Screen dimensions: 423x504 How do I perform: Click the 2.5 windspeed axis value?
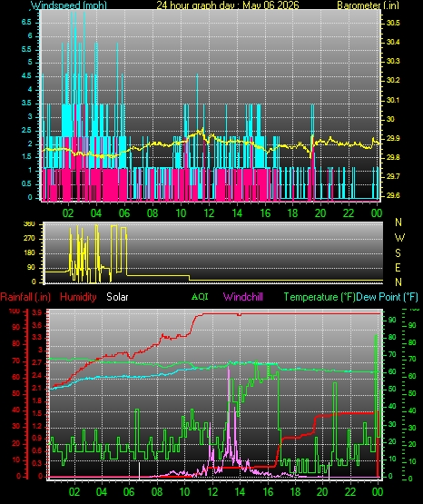26,130
